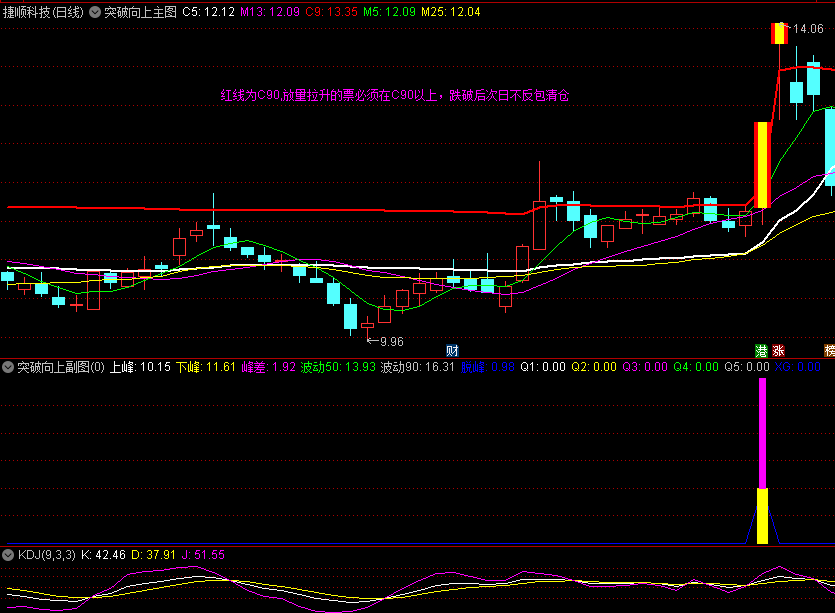
Task: Click the yellow candle at the 14.06 high
Action: 780,34
